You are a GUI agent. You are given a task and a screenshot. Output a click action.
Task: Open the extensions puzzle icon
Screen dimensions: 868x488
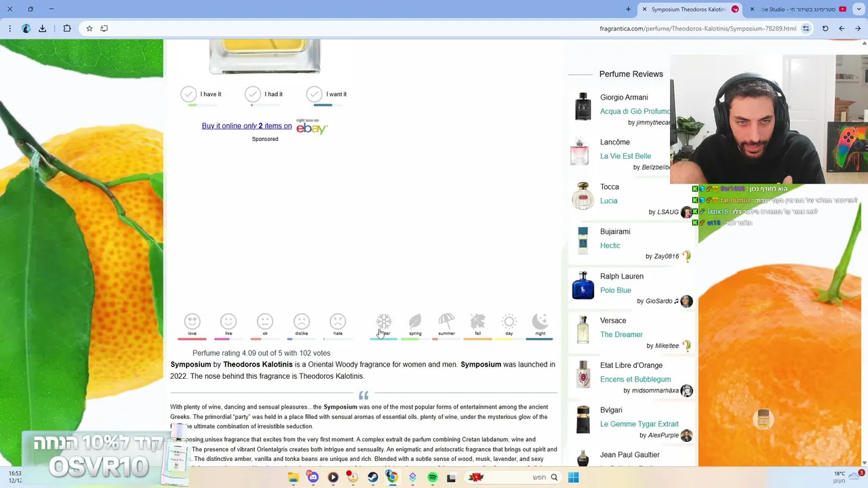[66, 28]
